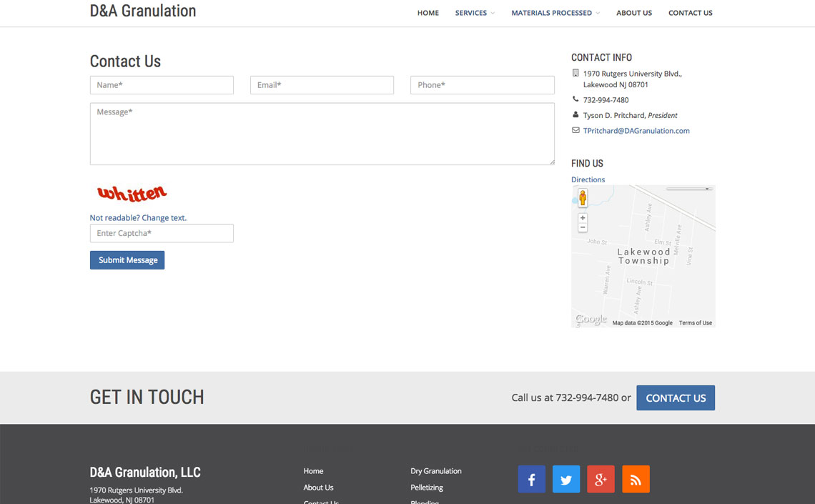Open the RSS feed icon
Viewport: 815px width, 504px height.
636,479
